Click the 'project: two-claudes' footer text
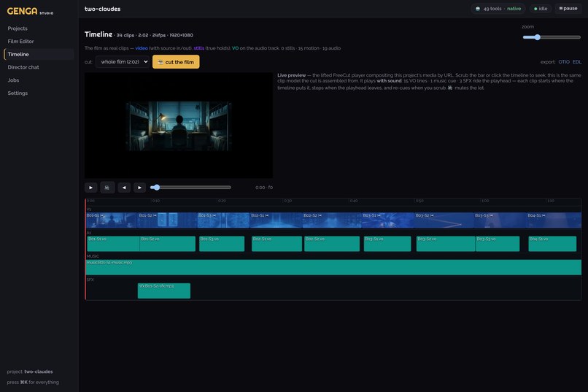The width and height of the screenshot is (588, 392). click(x=30, y=372)
